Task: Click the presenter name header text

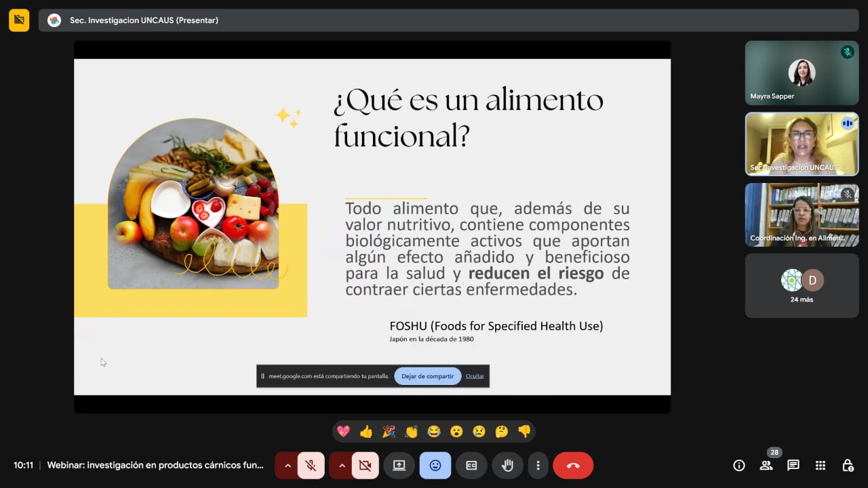Action: click(x=144, y=20)
